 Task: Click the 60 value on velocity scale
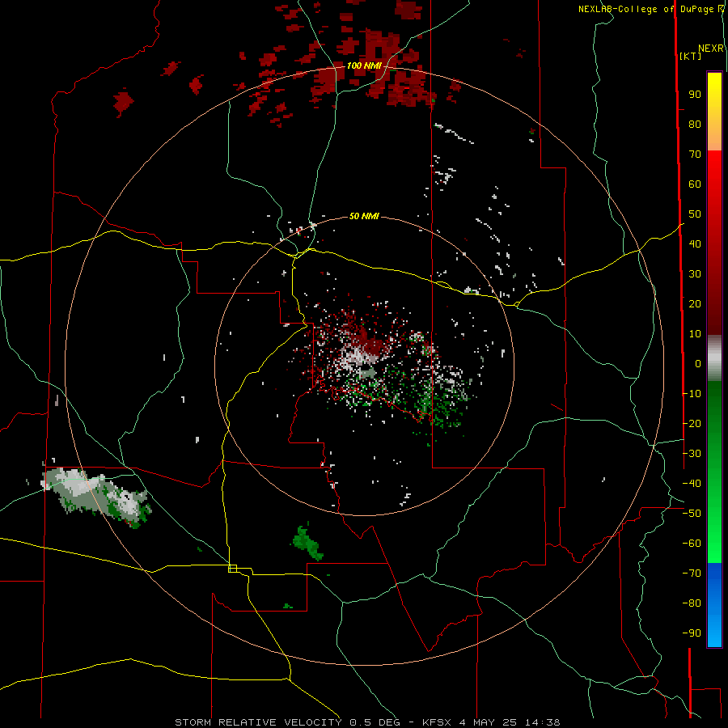(695, 184)
